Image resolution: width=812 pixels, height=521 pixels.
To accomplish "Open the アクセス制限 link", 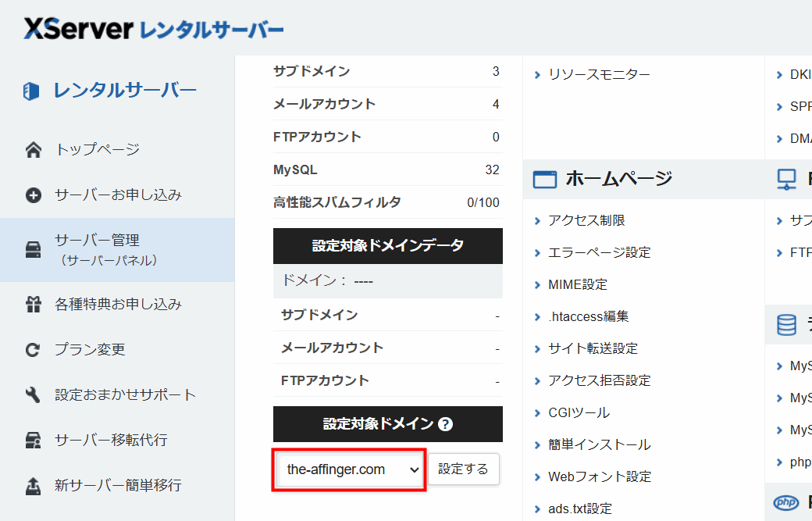I will pos(586,220).
